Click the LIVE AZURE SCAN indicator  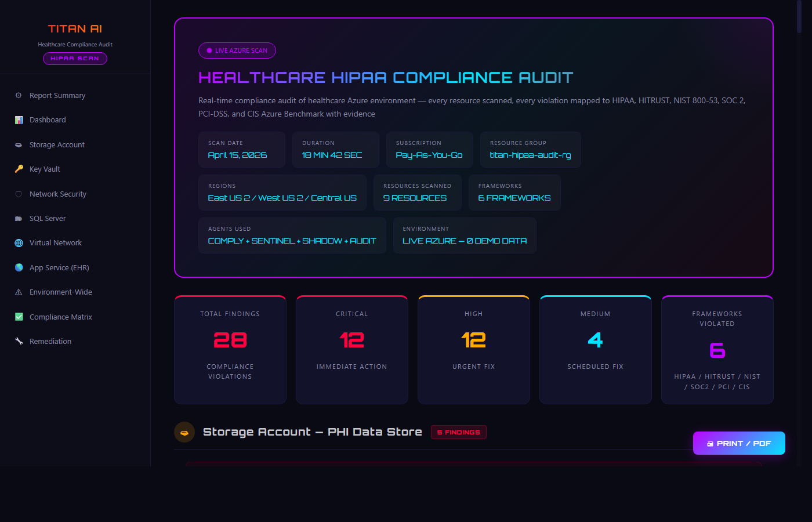pos(237,50)
